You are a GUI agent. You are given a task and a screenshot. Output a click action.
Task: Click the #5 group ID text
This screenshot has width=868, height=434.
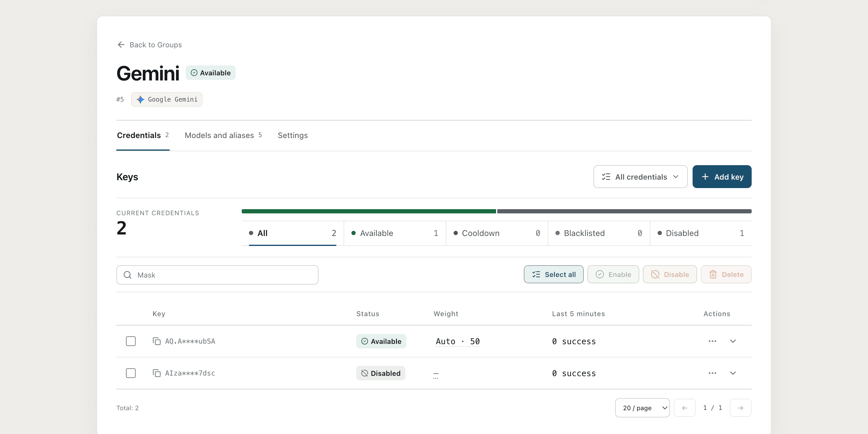pos(120,99)
